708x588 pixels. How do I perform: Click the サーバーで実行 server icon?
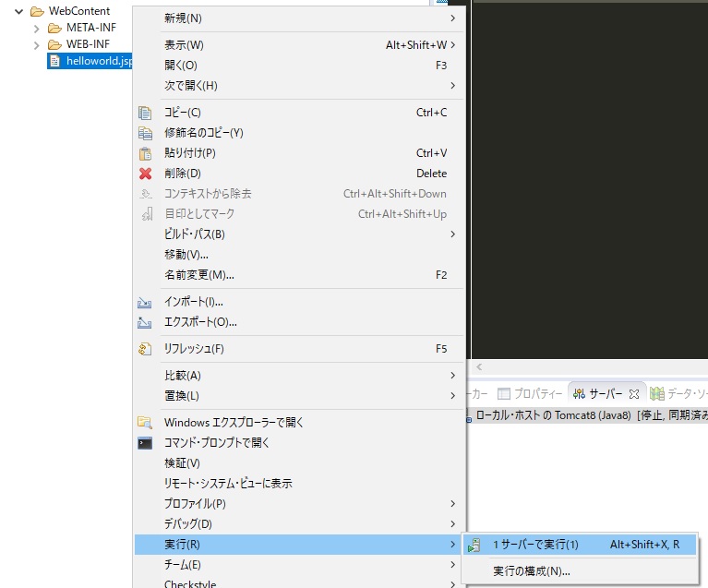[474, 546]
